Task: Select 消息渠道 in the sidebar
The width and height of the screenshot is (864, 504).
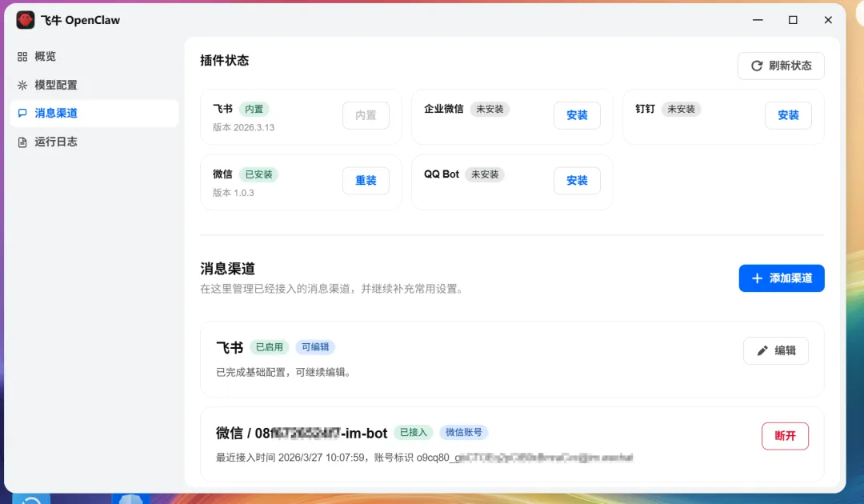Action: [x=94, y=113]
